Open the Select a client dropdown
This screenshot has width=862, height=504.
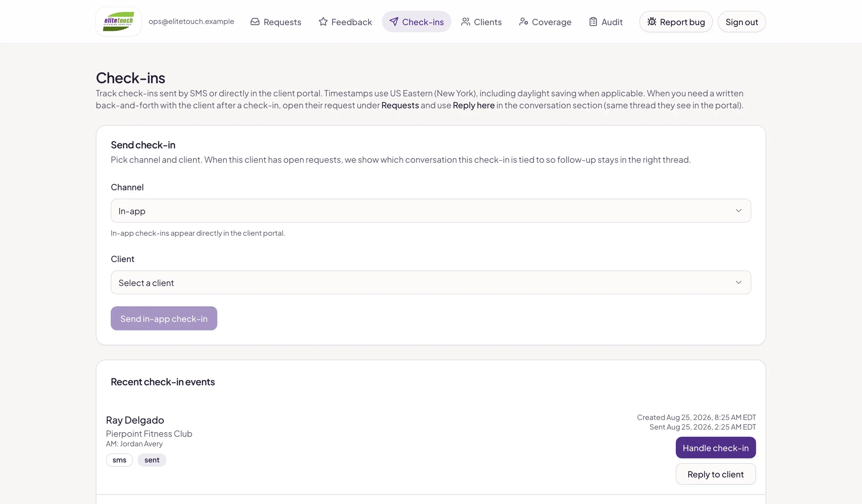pos(431,283)
